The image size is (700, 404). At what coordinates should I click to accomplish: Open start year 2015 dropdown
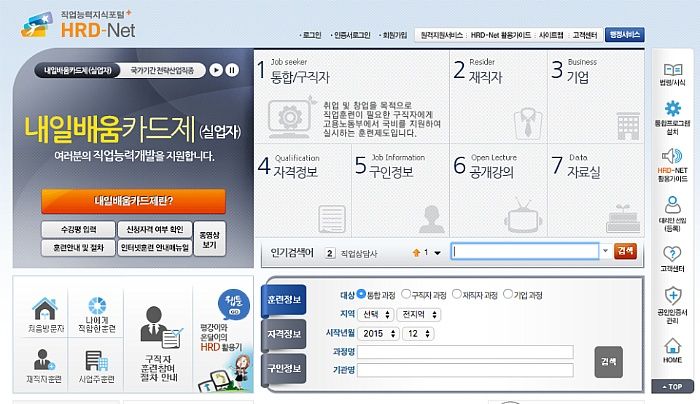378,333
